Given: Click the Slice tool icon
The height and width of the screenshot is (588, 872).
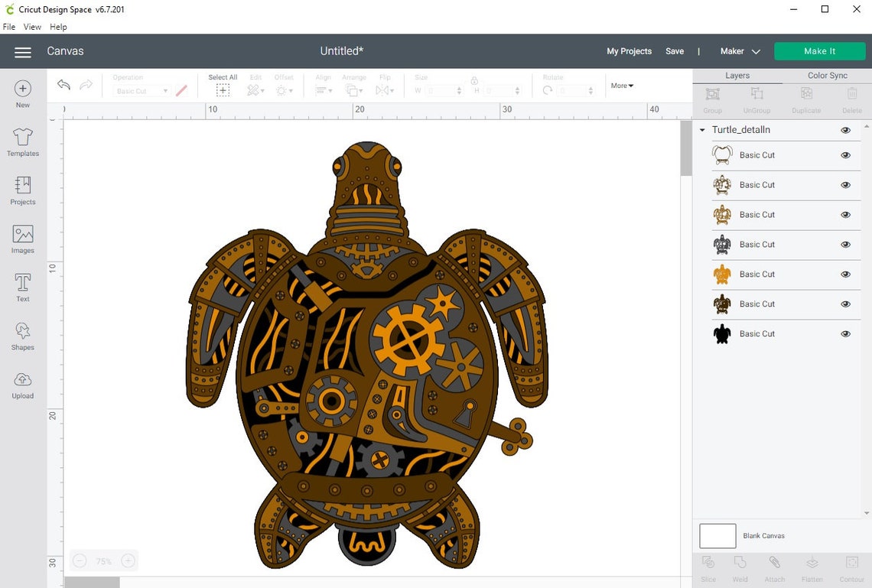Looking at the screenshot, I should (x=708, y=563).
